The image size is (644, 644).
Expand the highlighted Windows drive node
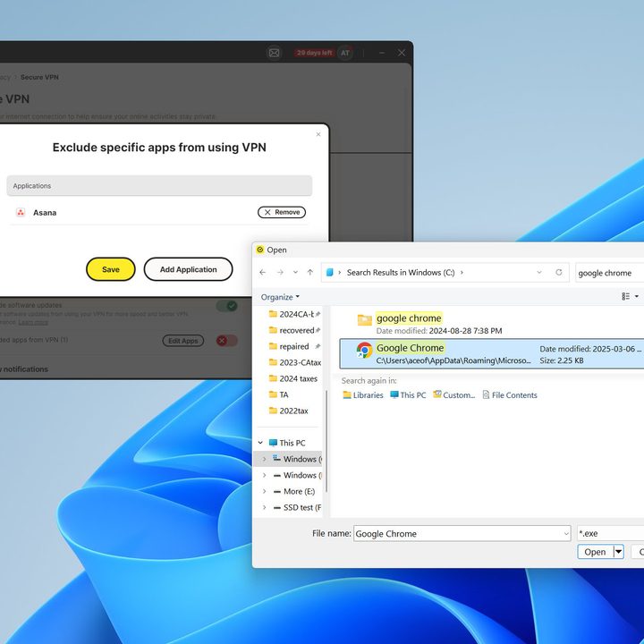point(264,459)
